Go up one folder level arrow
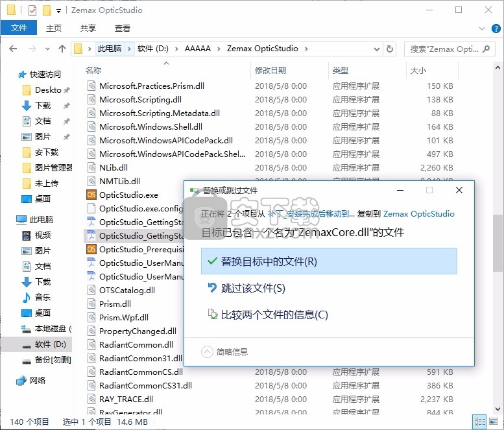The height and width of the screenshot is (430, 504). (x=62, y=49)
